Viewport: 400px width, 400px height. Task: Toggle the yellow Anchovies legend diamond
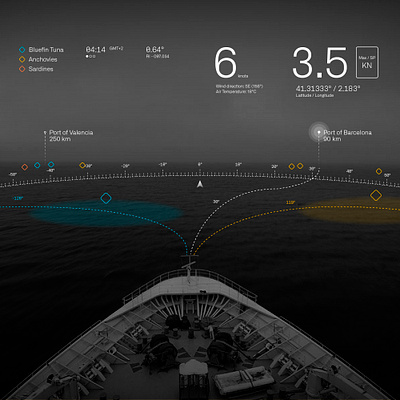pyautogui.click(x=22, y=59)
